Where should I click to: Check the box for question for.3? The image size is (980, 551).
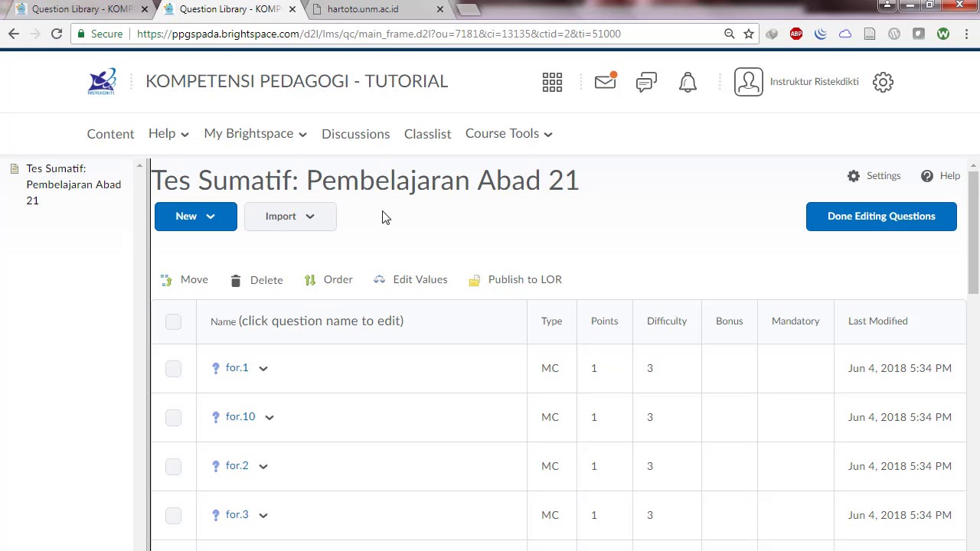click(173, 517)
